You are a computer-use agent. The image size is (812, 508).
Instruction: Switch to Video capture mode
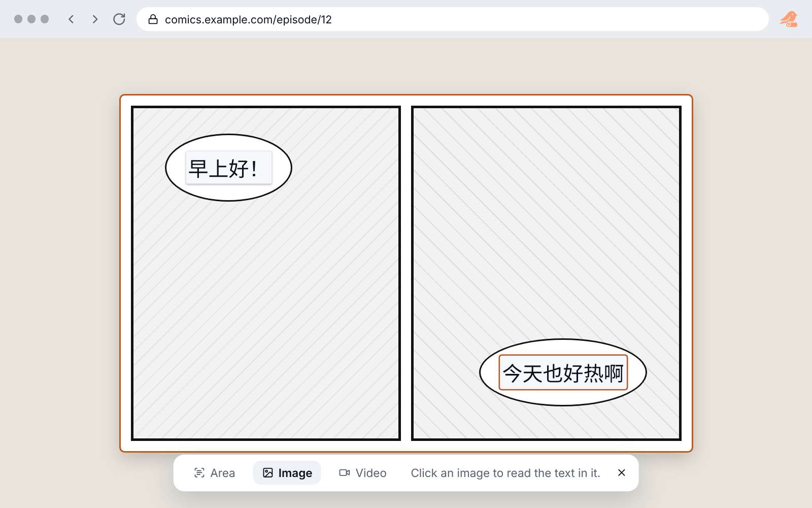pyautogui.click(x=363, y=473)
